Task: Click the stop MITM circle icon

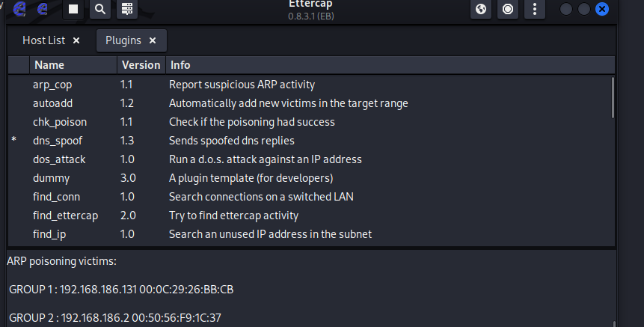Action: point(508,10)
